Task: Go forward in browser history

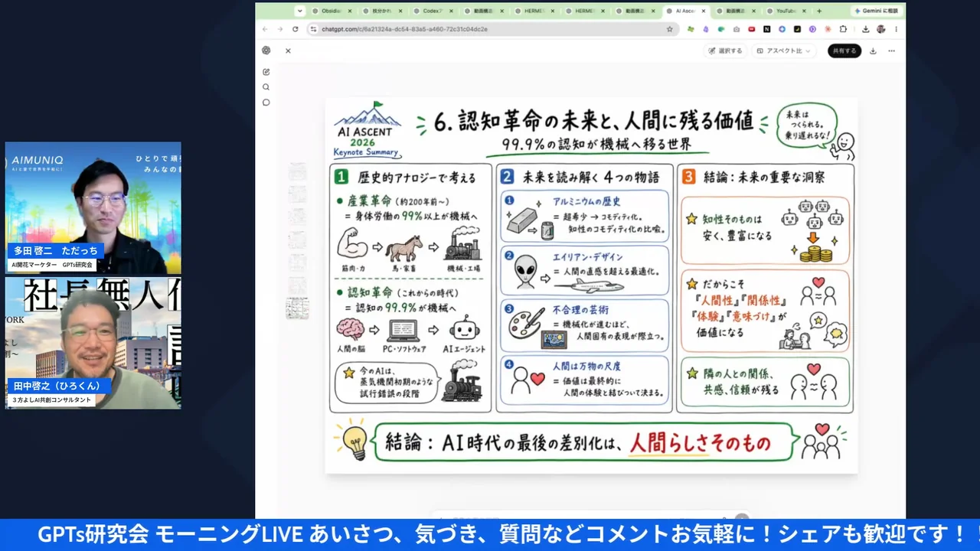Action: coord(280,29)
